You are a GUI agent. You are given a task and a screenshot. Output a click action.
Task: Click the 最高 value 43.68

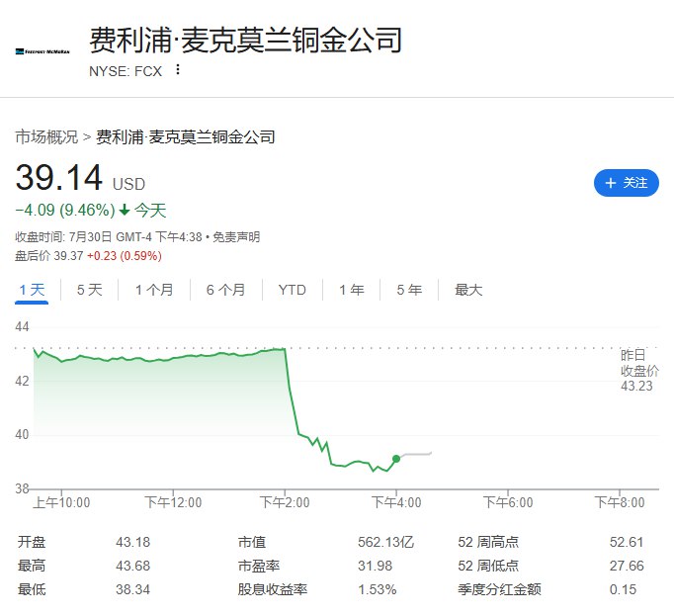click(132, 566)
